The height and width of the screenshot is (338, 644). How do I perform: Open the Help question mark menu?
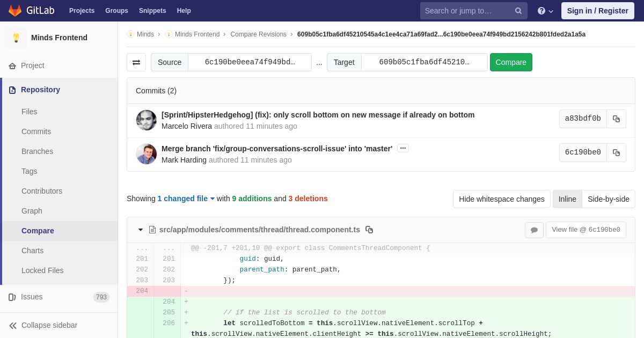[x=545, y=11]
